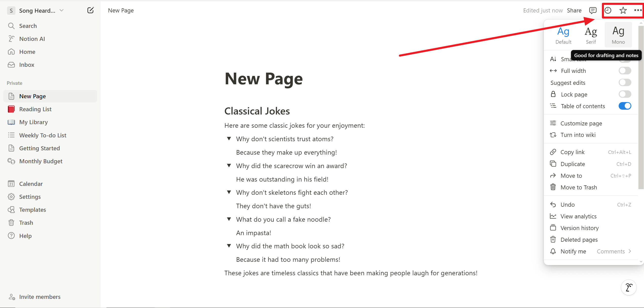Toggle the Lock page setting
The width and height of the screenshot is (644, 308).
(x=625, y=94)
